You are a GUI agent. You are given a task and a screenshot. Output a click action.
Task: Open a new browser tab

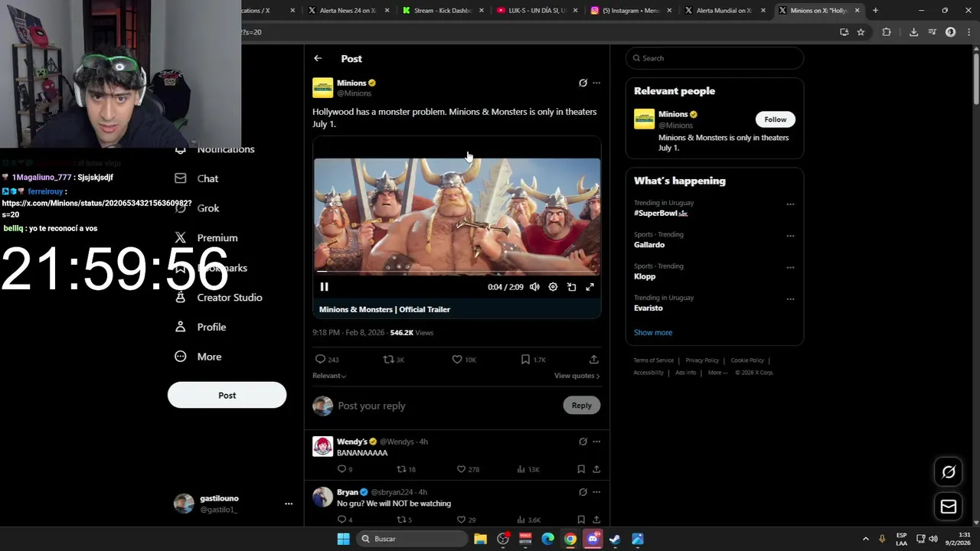875,11
